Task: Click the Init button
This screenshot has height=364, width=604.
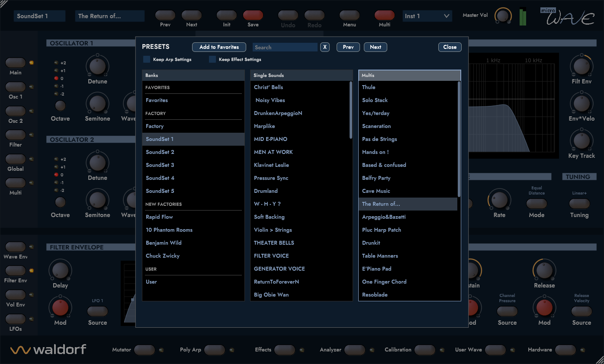Action: coord(227,16)
